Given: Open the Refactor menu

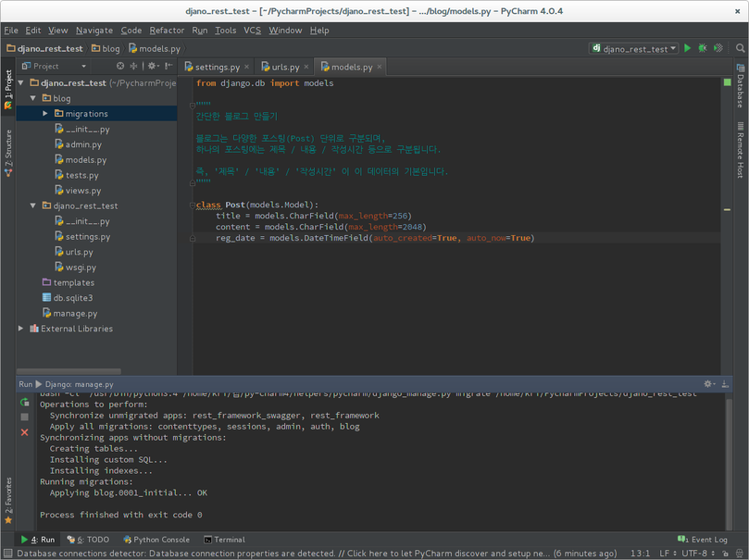Looking at the screenshot, I should [167, 30].
